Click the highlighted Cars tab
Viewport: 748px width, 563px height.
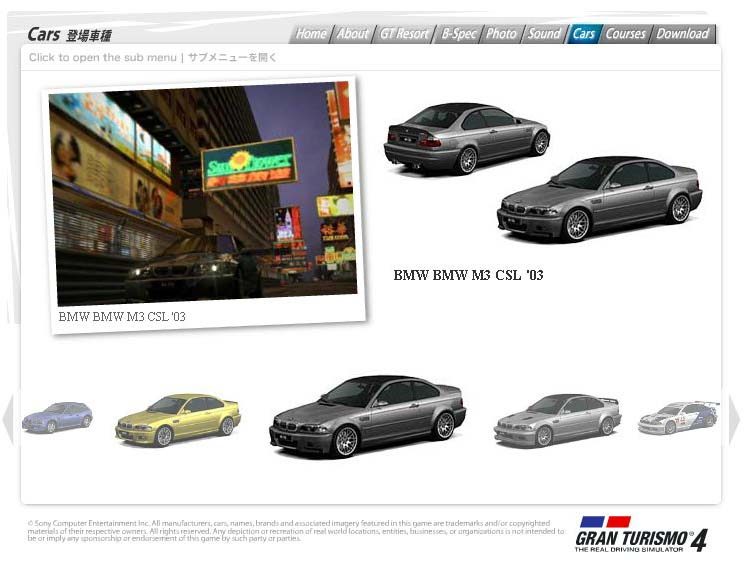point(583,34)
